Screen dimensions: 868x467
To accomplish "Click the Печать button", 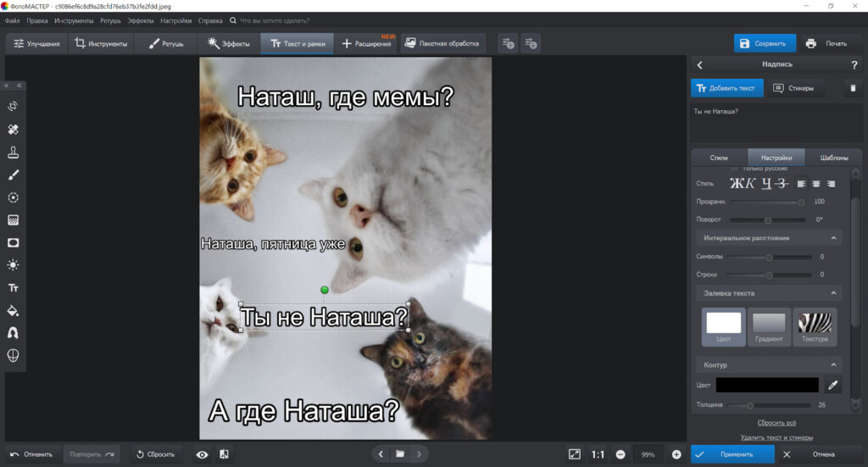I will [827, 43].
